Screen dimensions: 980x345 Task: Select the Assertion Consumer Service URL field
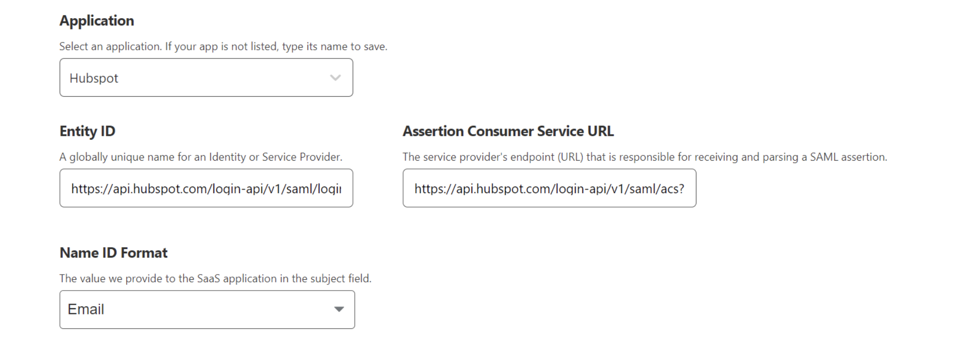pos(550,188)
